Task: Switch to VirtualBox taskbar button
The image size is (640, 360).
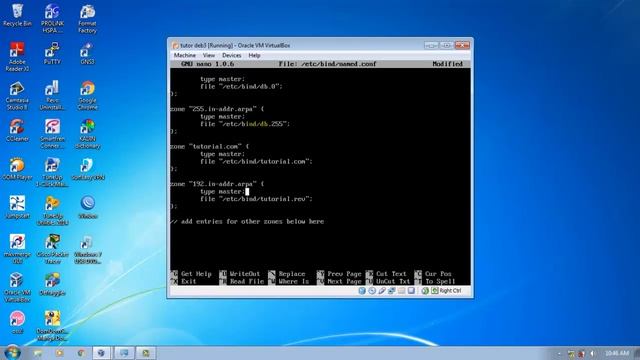Action: coord(101,353)
